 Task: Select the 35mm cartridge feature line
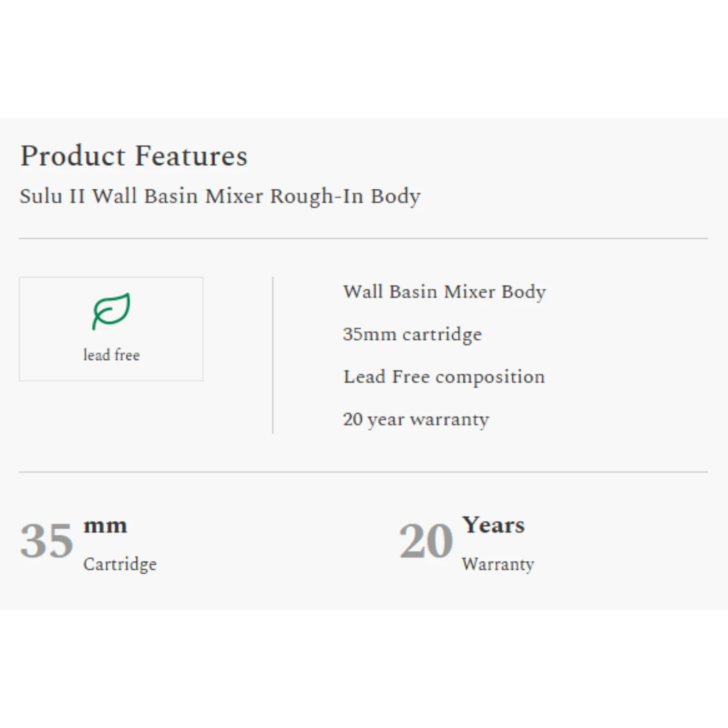[x=412, y=334]
